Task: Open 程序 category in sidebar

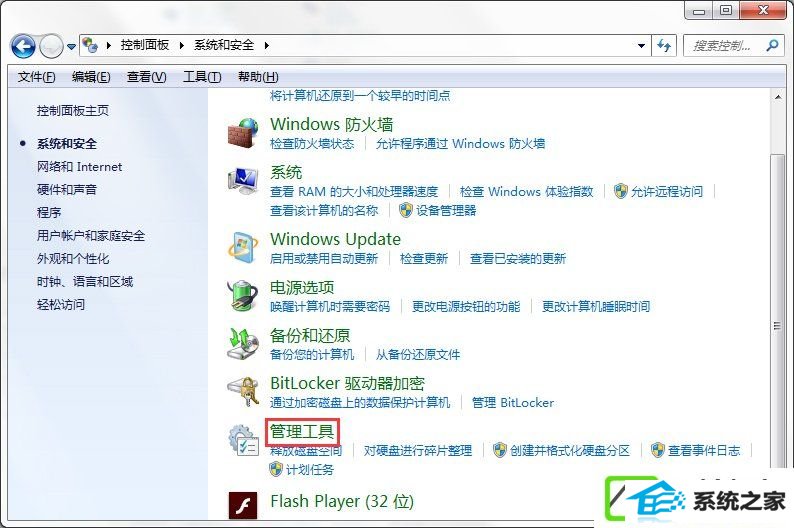Action: coord(49,213)
